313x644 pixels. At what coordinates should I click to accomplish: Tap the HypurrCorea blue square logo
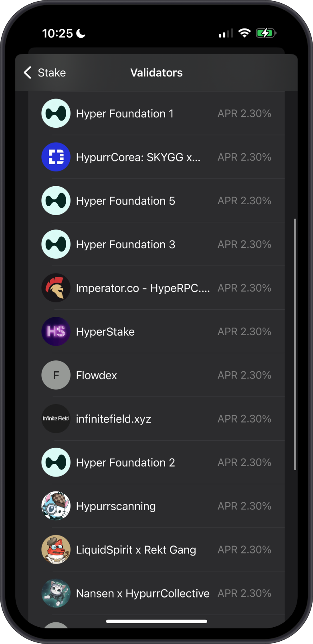tap(56, 157)
